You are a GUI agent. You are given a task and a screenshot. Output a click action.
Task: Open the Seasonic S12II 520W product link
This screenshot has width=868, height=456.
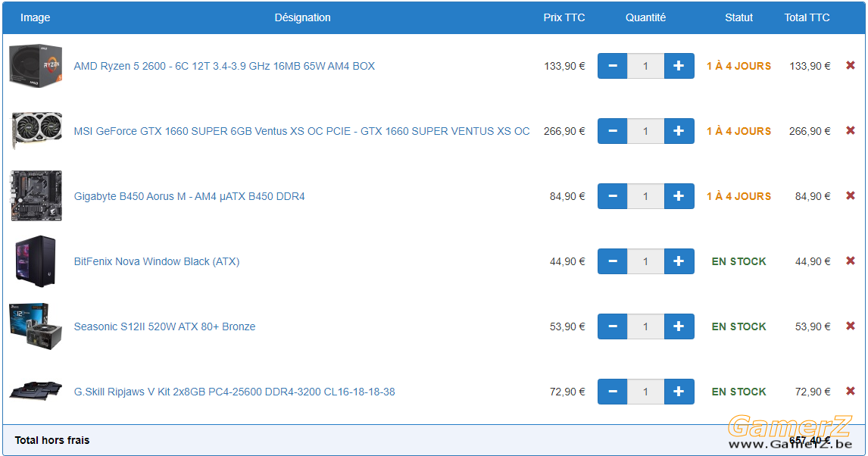(164, 326)
